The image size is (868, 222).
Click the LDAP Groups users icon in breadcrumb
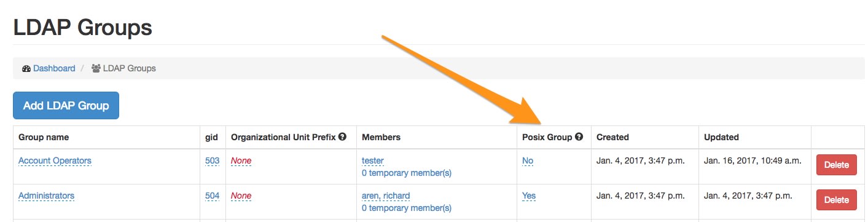(96, 68)
